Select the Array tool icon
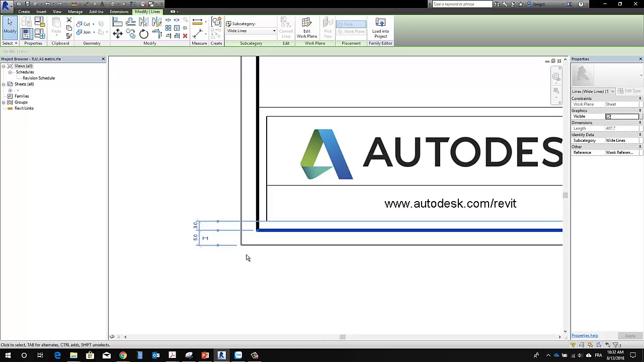This screenshot has width=644, height=362. point(168,28)
